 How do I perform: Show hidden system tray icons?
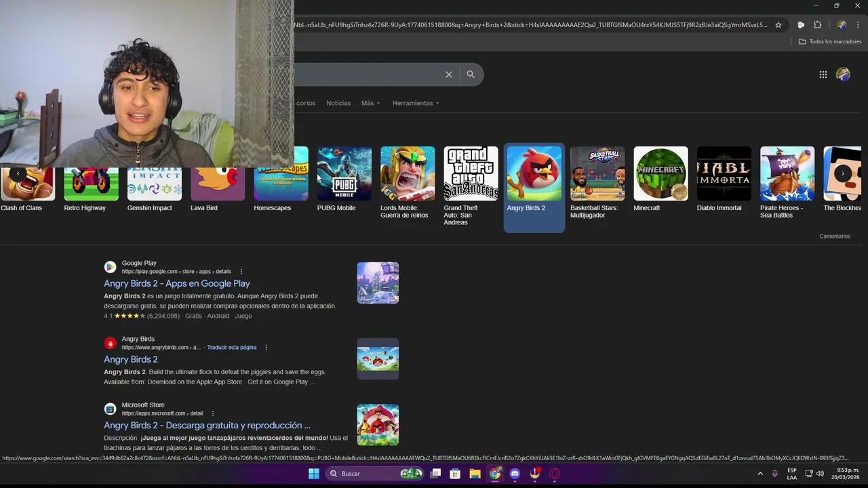click(x=760, y=474)
